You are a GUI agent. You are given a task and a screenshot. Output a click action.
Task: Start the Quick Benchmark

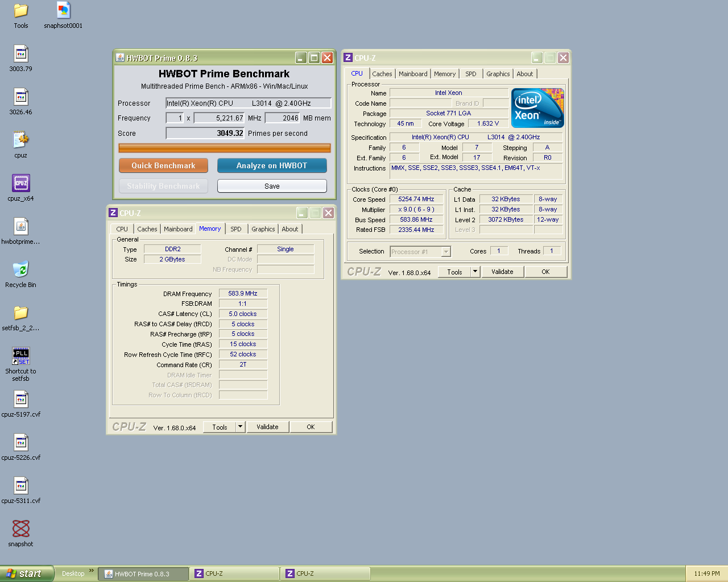(163, 165)
